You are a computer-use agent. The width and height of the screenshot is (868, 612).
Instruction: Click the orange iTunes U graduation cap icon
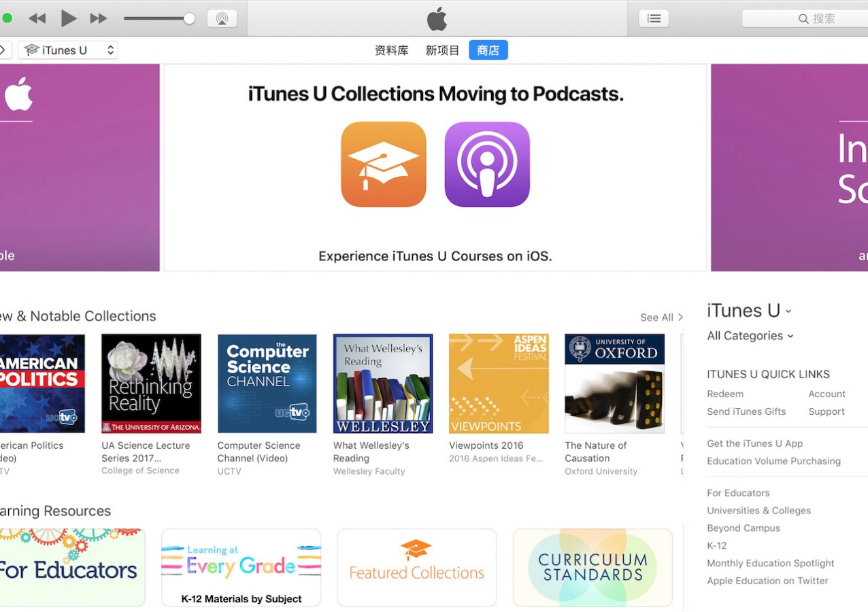(384, 165)
